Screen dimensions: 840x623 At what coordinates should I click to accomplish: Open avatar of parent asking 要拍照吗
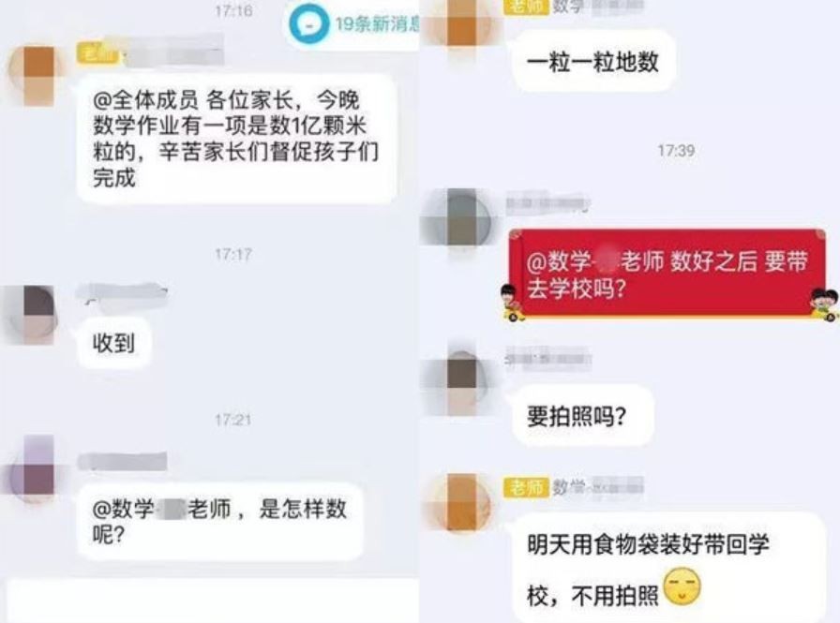462,381
